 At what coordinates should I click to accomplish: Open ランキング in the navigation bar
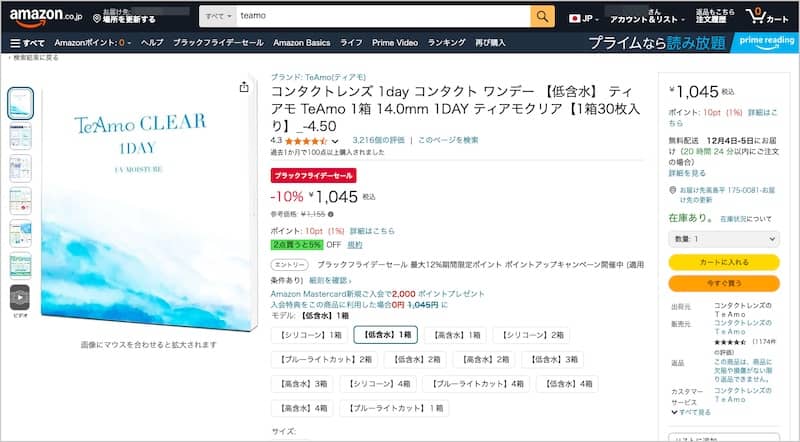446,43
